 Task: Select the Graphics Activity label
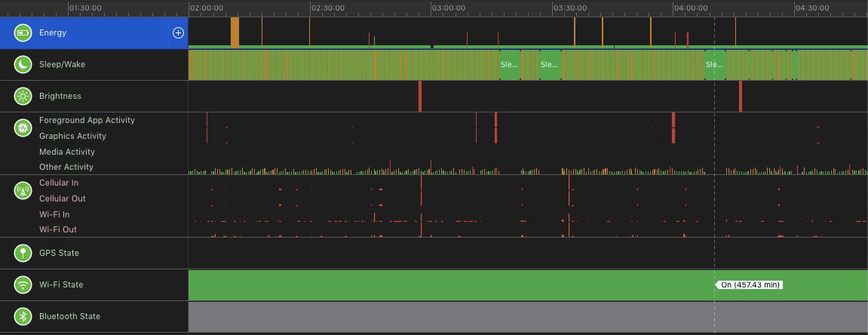[x=72, y=136]
